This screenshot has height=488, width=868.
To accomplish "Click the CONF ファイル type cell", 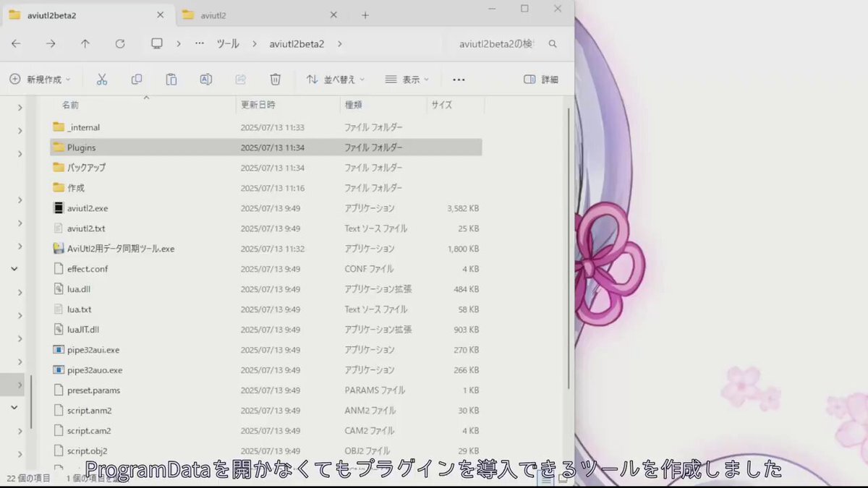I will [x=369, y=269].
